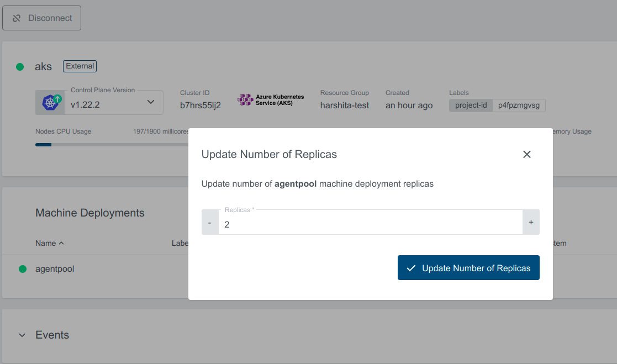Click the Update Number of Replicas button
The height and width of the screenshot is (364, 617).
pyautogui.click(x=468, y=267)
